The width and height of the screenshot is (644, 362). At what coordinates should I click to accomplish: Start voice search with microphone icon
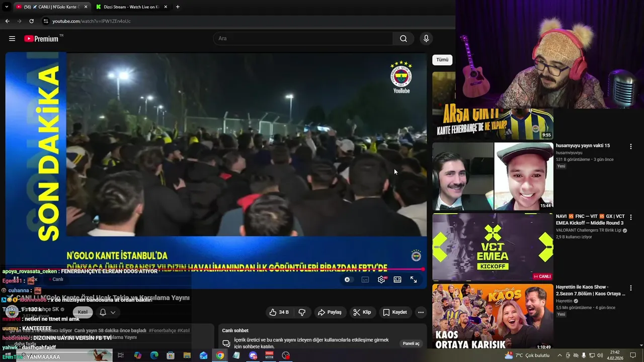[426, 39]
